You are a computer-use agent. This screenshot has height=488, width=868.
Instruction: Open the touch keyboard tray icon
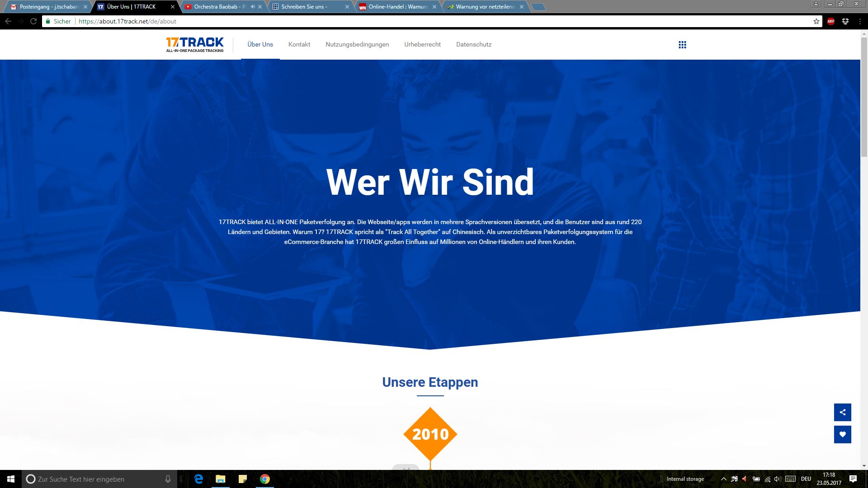[790, 479]
